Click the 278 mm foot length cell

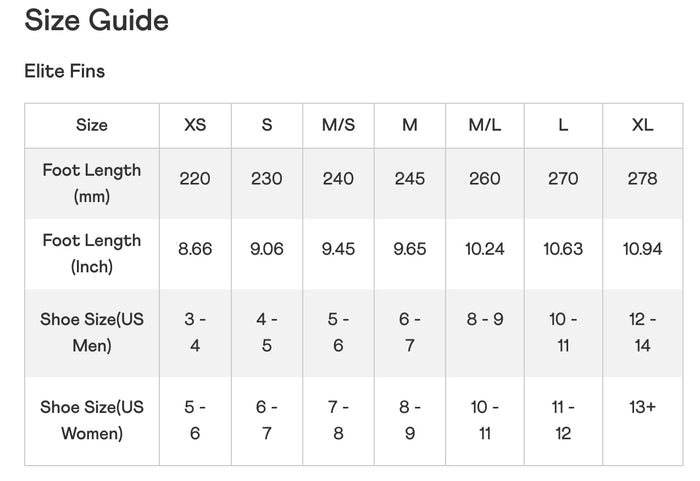point(642,179)
